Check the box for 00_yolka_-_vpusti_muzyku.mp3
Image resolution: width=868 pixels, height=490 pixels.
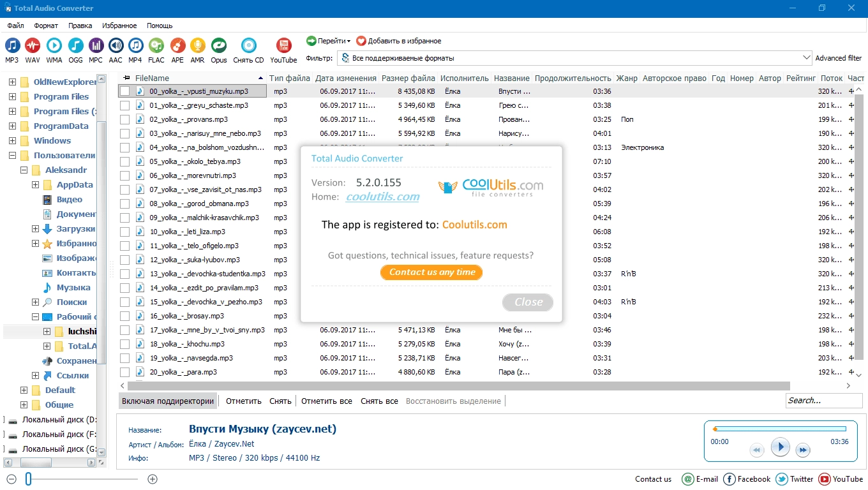click(x=125, y=91)
